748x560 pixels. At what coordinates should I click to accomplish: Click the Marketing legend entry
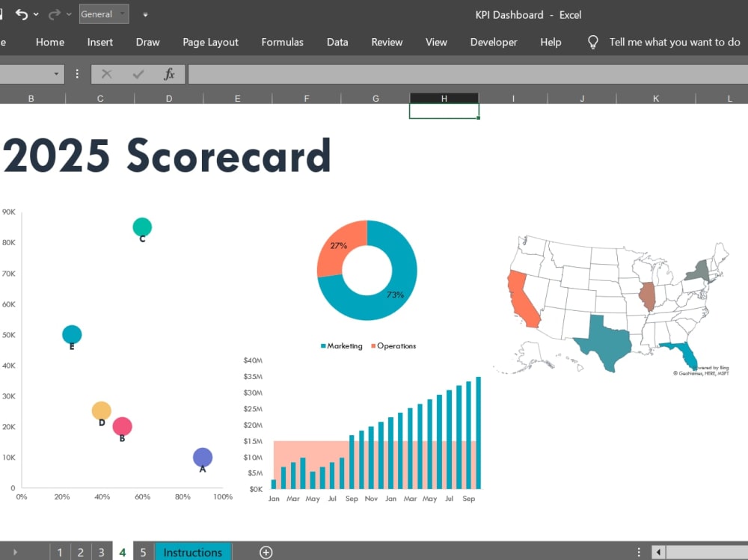[x=342, y=346]
